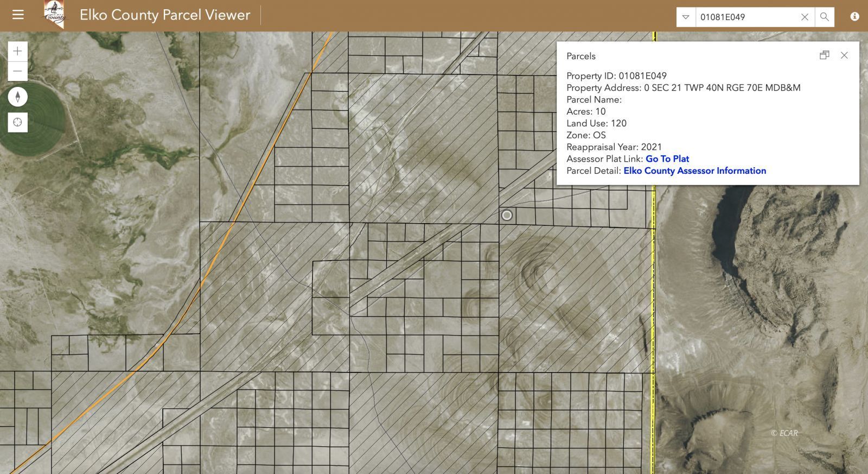Screen dimensions: 868x474
Task: Click the Parcels popup heading
Action: 580,56
